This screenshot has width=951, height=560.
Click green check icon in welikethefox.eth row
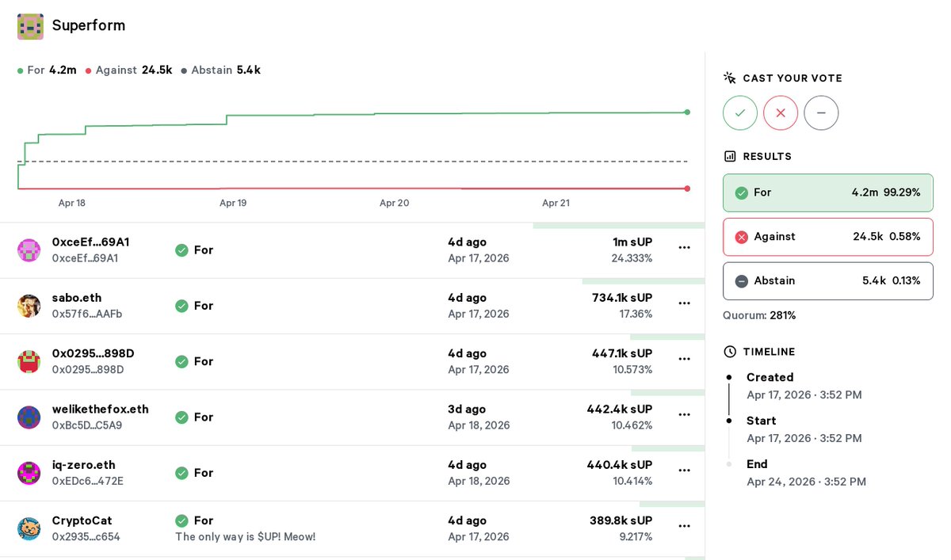181,417
